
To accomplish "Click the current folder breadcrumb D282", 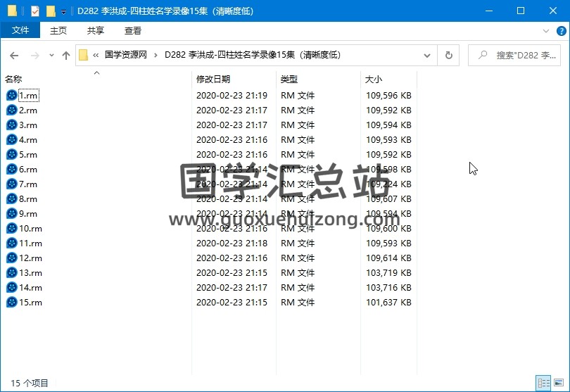I will (x=253, y=55).
